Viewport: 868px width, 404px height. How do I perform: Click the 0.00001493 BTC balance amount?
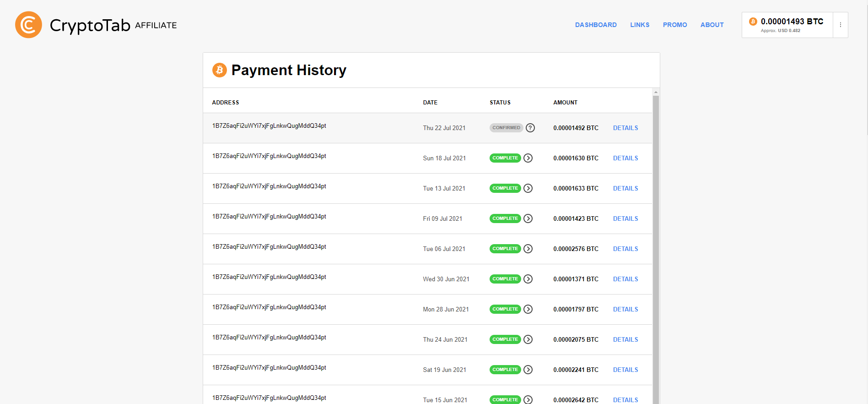pyautogui.click(x=792, y=22)
